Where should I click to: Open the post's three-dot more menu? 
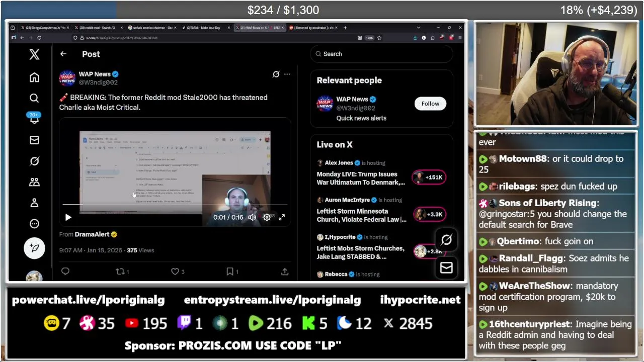[287, 74]
